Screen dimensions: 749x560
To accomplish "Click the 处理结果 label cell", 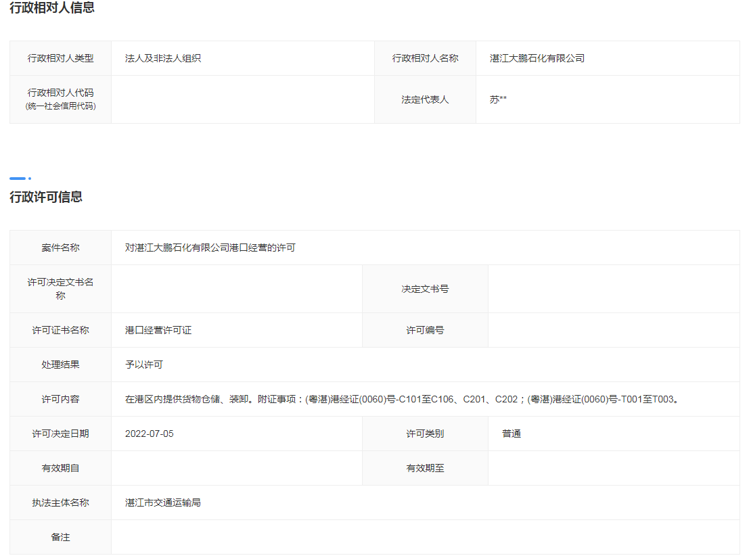I will (x=61, y=365).
